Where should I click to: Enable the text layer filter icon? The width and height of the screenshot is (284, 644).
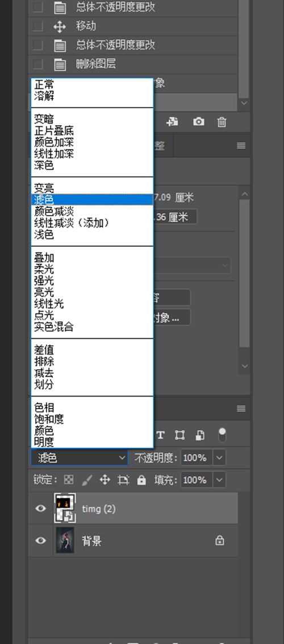coord(161,435)
